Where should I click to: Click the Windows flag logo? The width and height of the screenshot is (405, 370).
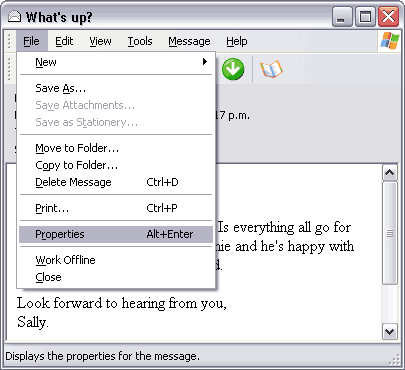tap(390, 41)
